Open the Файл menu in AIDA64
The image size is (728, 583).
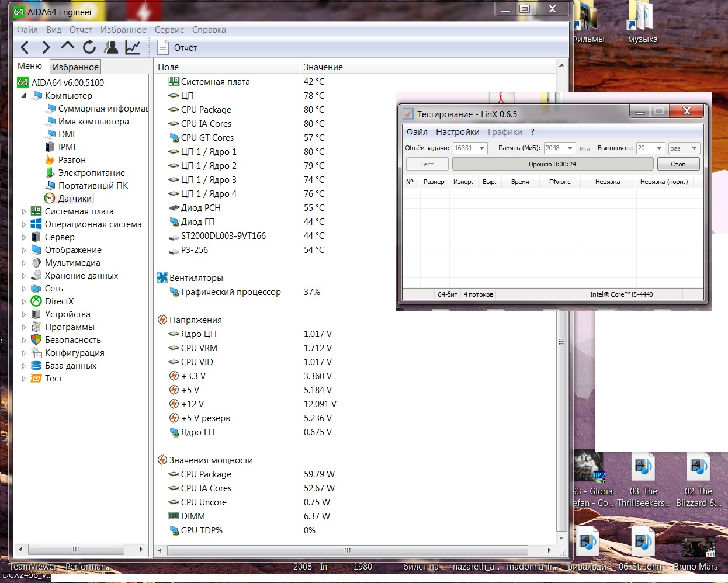(x=27, y=30)
